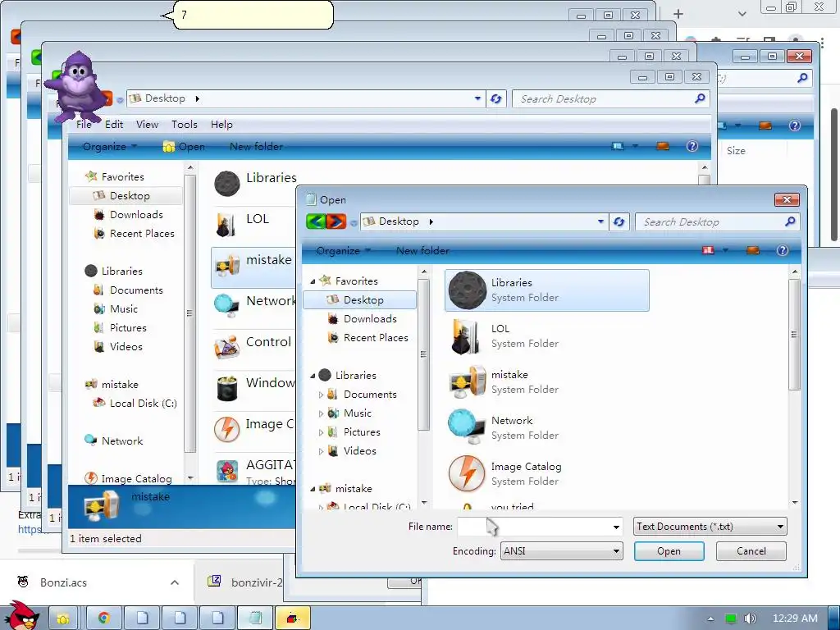
Task: Open the File name dropdown
Action: point(616,527)
